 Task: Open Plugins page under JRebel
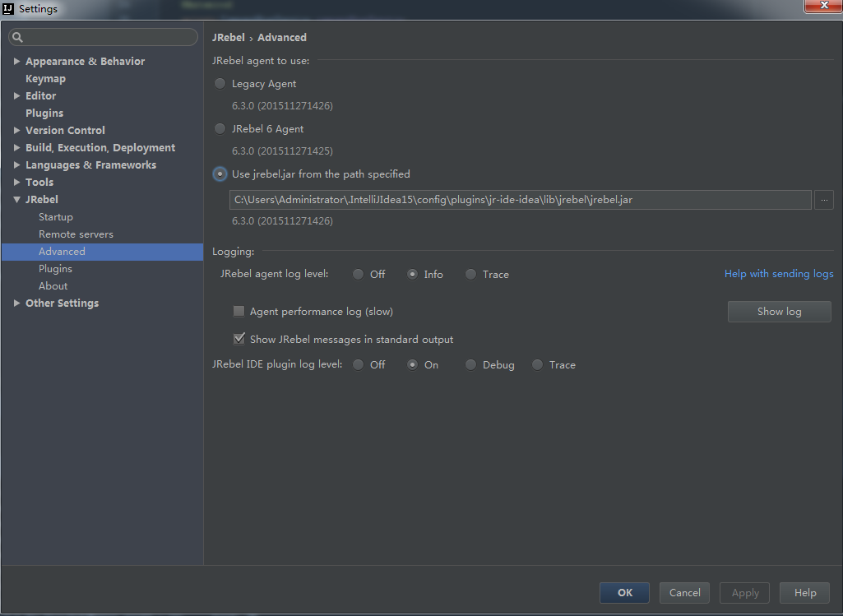[x=55, y=269]
